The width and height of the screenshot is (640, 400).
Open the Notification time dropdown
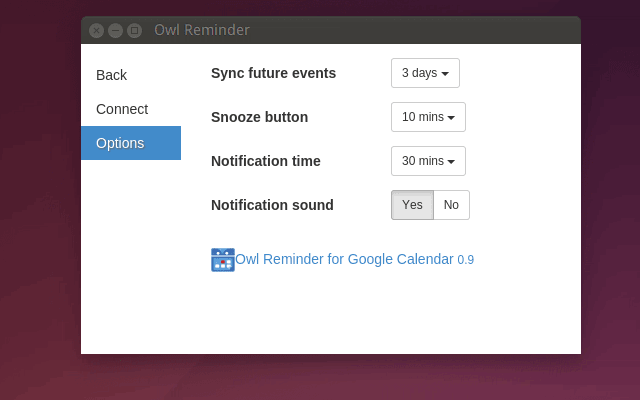pos(428,161)
